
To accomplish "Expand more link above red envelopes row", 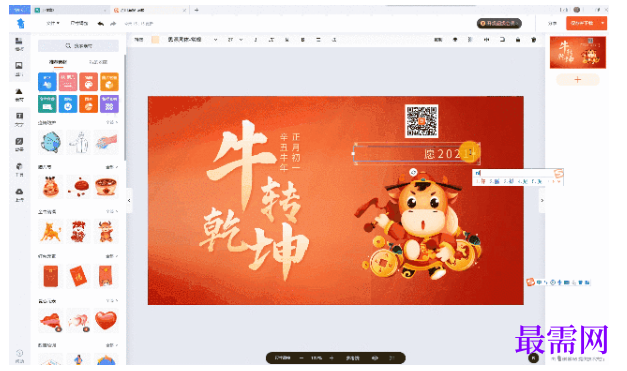I will tap(112, 256).
